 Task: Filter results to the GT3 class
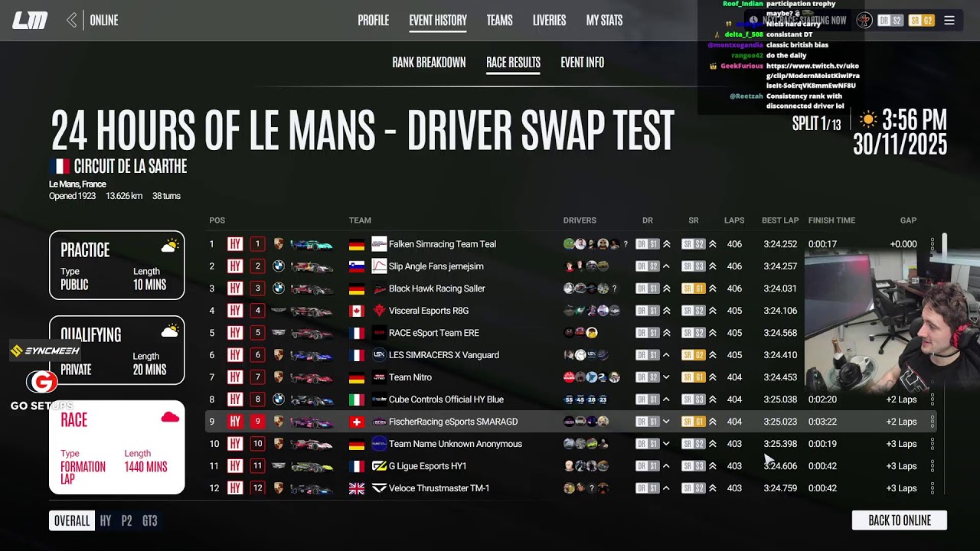click(x=150, y=520)
